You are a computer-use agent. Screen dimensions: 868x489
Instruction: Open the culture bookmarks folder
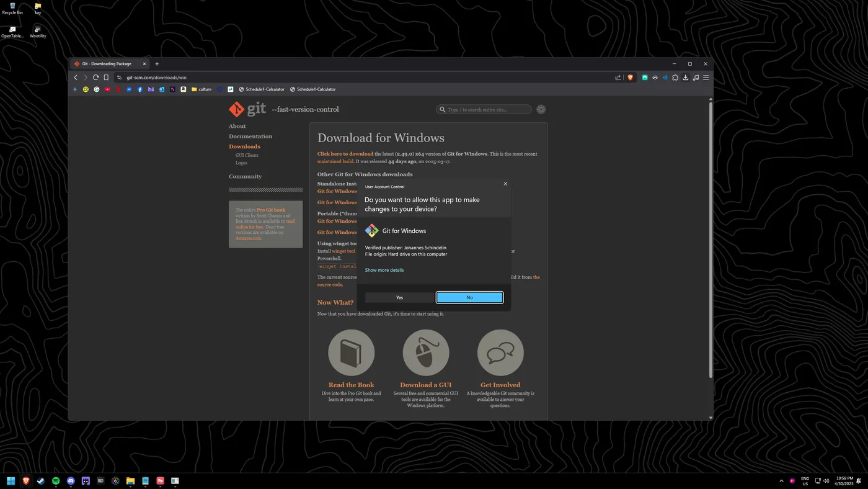pyautogui.click(x=201, y=89)
